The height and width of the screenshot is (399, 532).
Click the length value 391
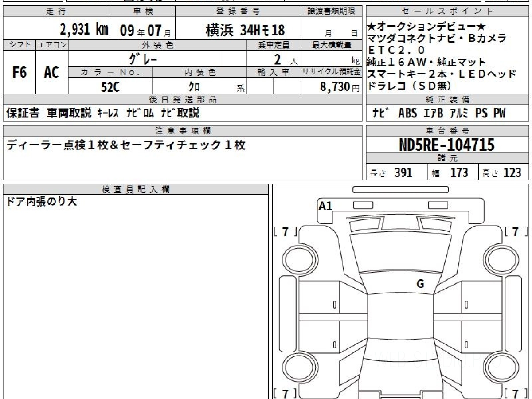[403, 173]
